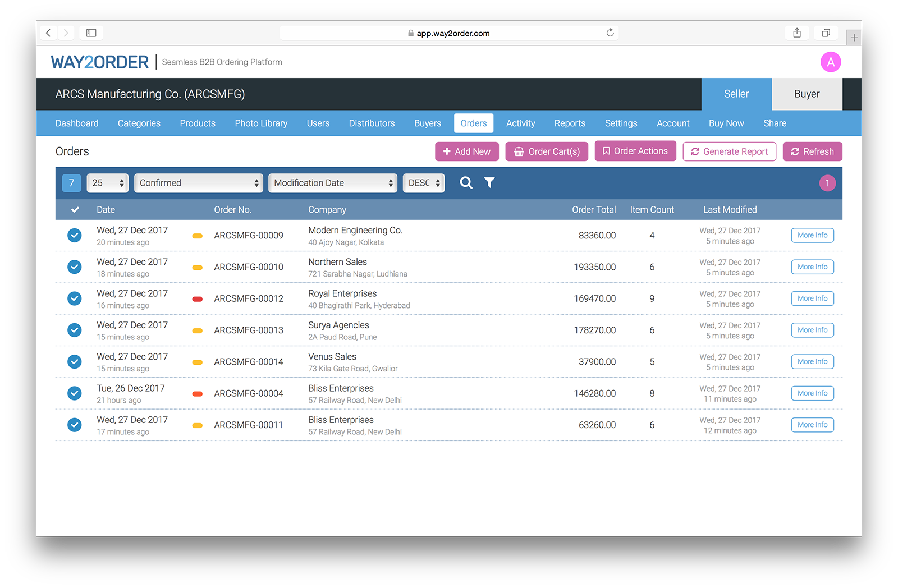Open the Account tab
Viewport: 898px width, 588px height.
click(x=673, y=123)
